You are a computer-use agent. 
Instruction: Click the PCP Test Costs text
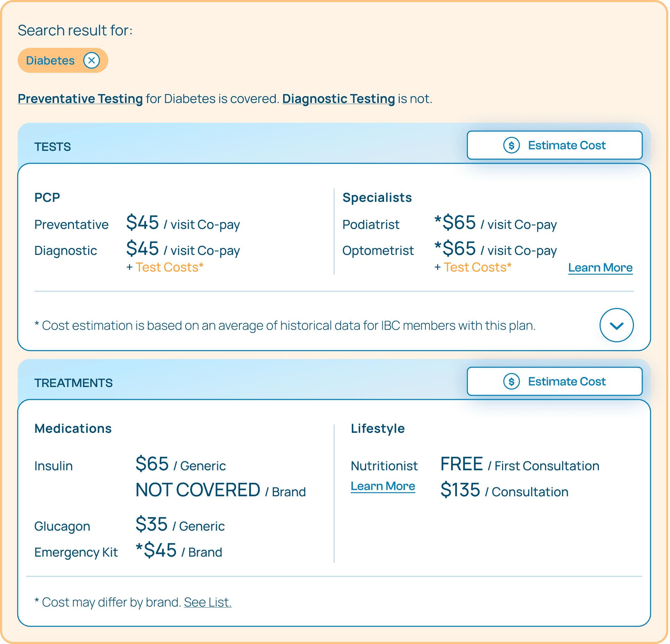click(x=169, y=267)
